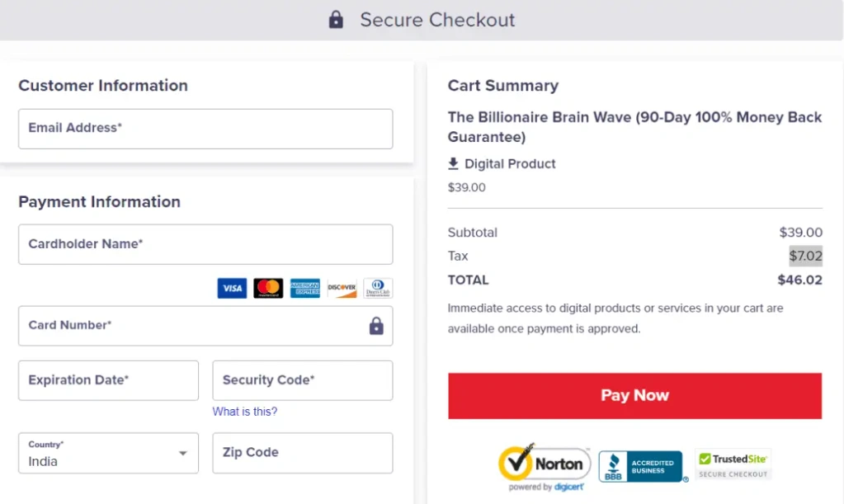Click into the Cardholder Name field
Image resolution: width=844 pixels, height=504 pixels.
pos(205,244)
